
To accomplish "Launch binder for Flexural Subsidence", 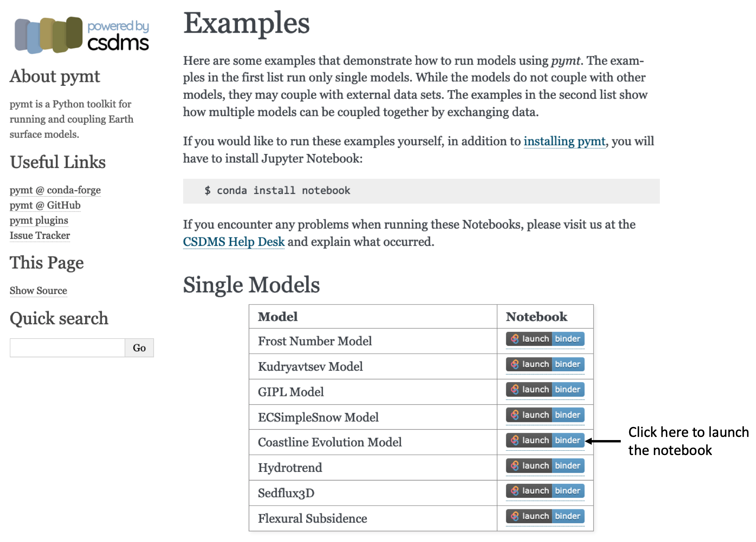I will 545,516.
